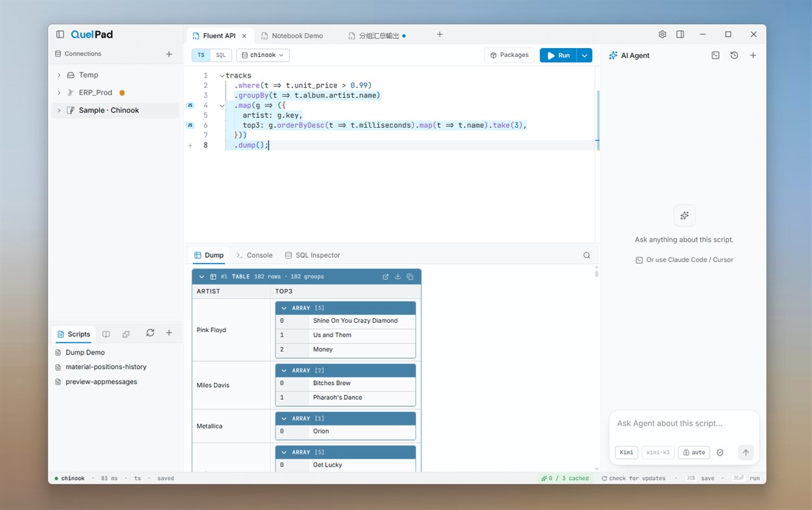This screenshot has width=812, height=510.
Task: Toggle the auto mode chip in agent input
Action: tap(694, 452)
